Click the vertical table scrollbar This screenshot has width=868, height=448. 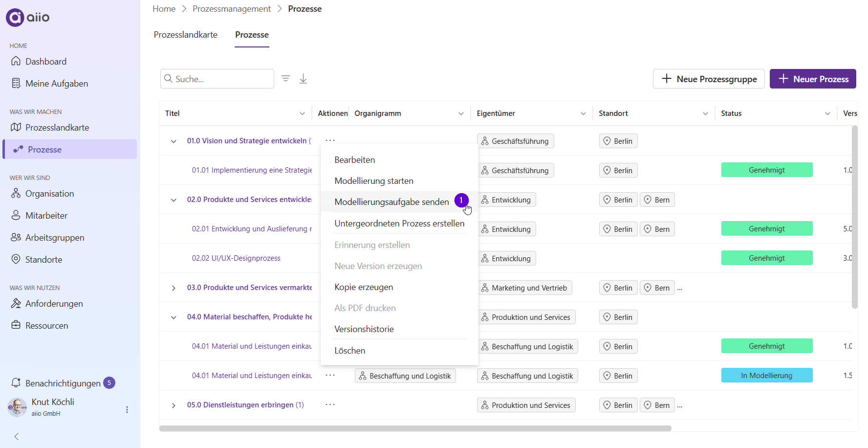coord(855,217)
